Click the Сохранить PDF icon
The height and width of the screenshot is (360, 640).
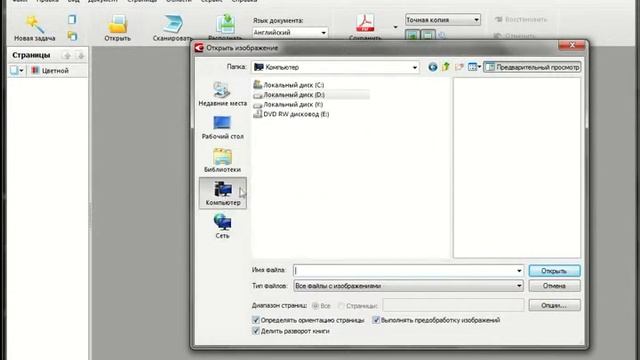click(365, 24)
